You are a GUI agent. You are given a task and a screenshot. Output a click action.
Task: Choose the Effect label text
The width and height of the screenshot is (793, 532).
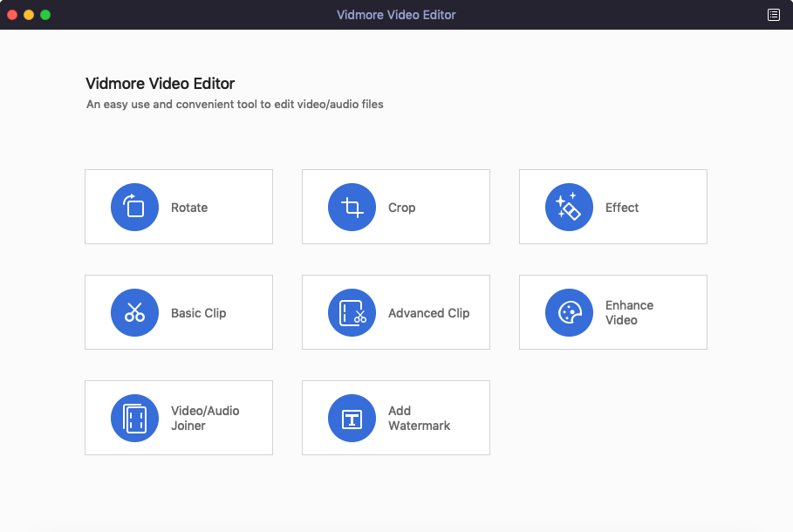click(622, 208)
